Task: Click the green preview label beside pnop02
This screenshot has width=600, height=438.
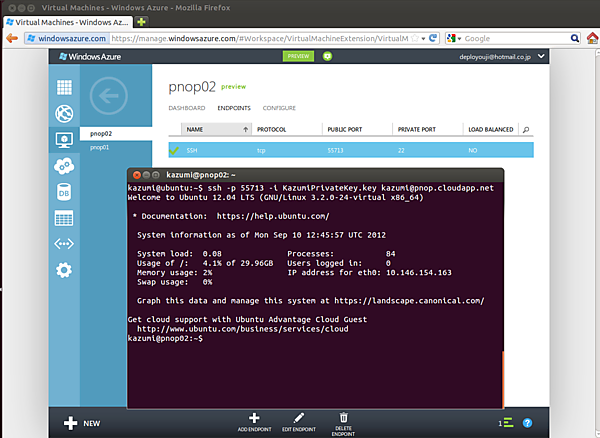Action: (233, 87)
